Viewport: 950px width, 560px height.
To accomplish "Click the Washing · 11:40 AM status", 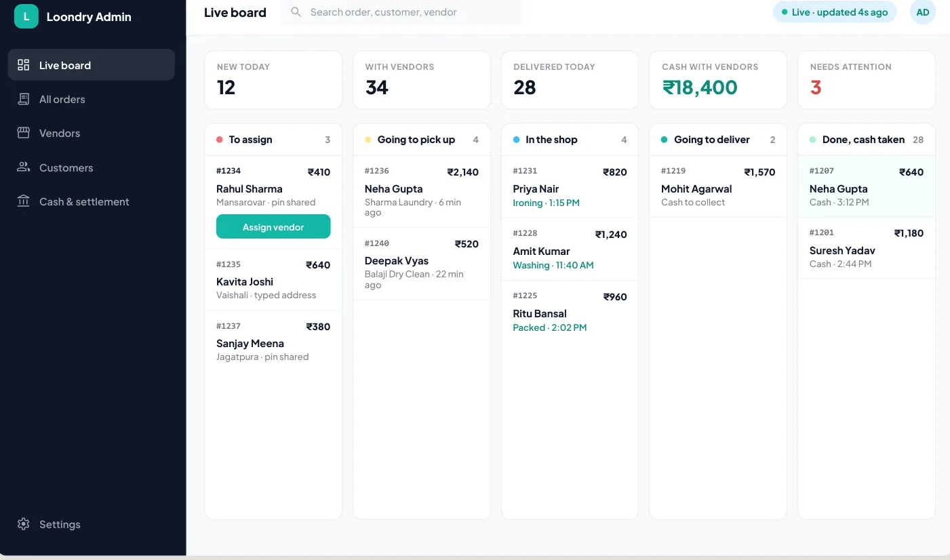I will tap(553, 265).
